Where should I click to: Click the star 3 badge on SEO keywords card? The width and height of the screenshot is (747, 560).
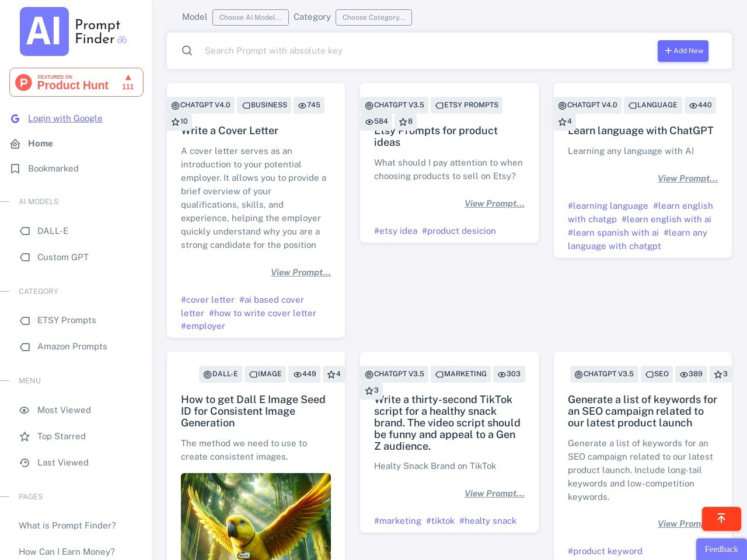point(721,374)
